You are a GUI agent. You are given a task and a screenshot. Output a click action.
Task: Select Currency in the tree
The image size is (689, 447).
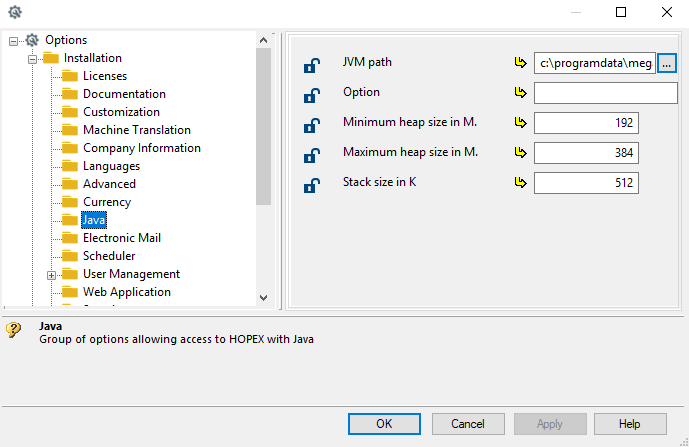(x=107, y=202)
